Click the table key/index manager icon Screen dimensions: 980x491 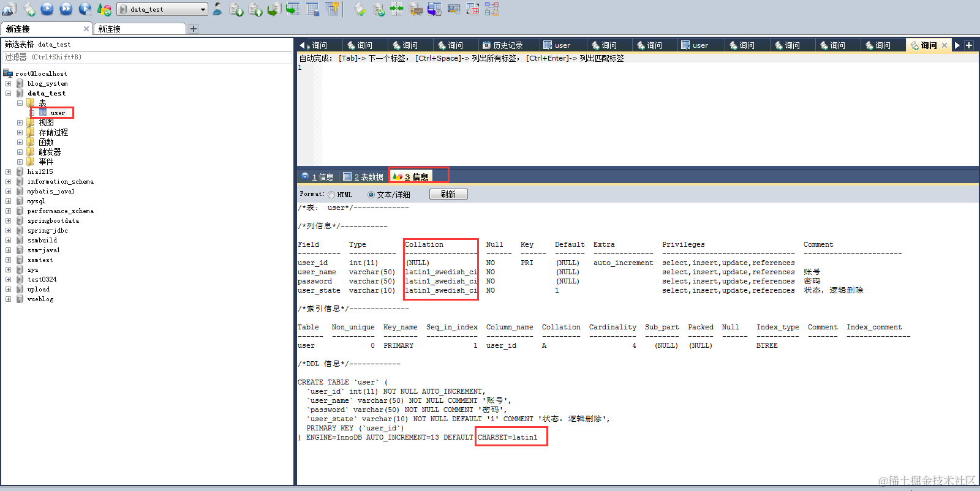[331, 9]
